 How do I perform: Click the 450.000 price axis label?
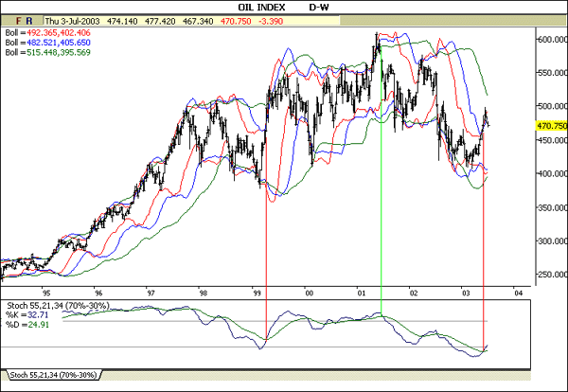(x=552, y=140)
